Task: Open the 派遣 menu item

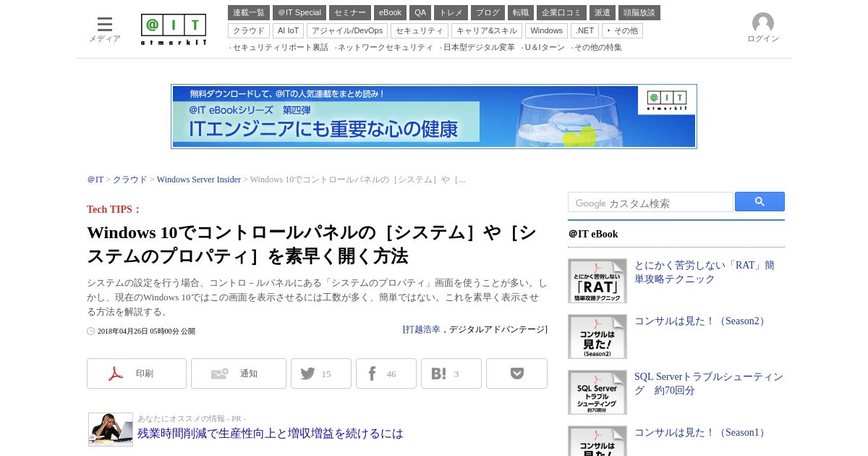Action: coord(603,13)
